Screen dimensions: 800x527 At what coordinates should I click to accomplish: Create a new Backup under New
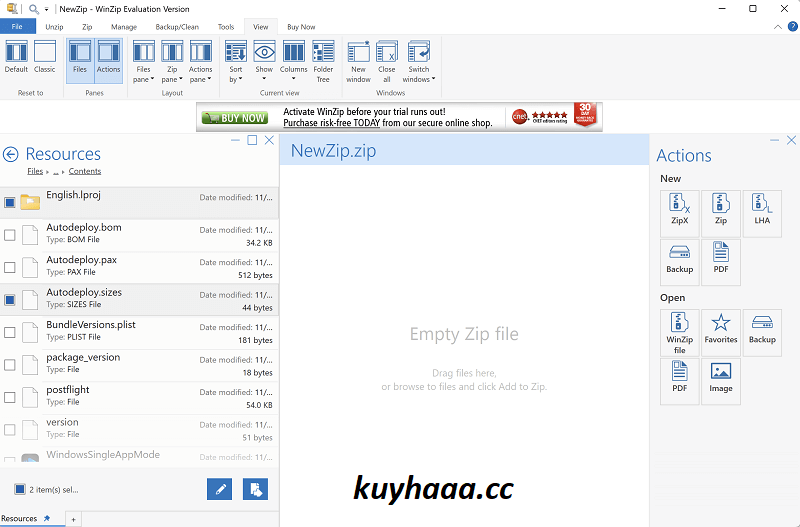coord(680,262)
